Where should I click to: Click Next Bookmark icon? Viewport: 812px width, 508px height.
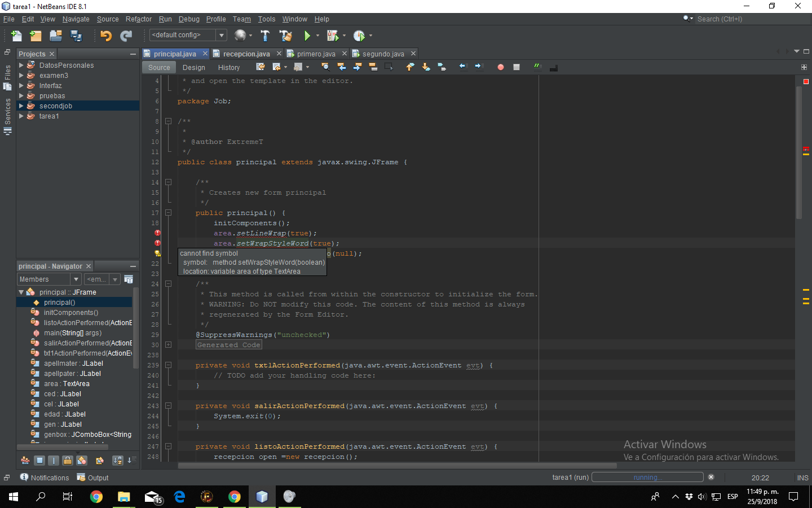(x=426, y=67)
